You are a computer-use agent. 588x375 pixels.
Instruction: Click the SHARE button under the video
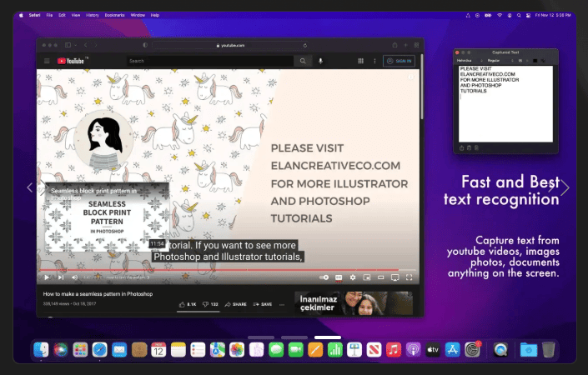235,304
